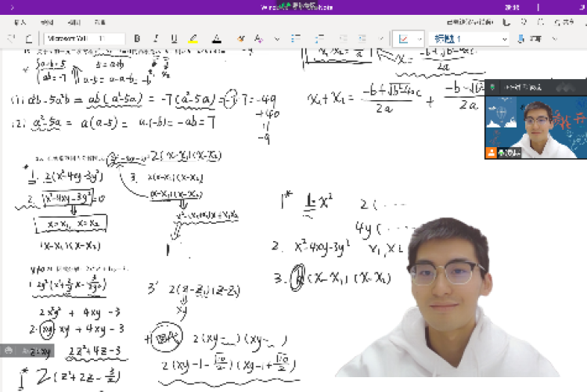Click the clear formatting eraser icon
Viewport: 587px width, 392px height.
point(240,38)
